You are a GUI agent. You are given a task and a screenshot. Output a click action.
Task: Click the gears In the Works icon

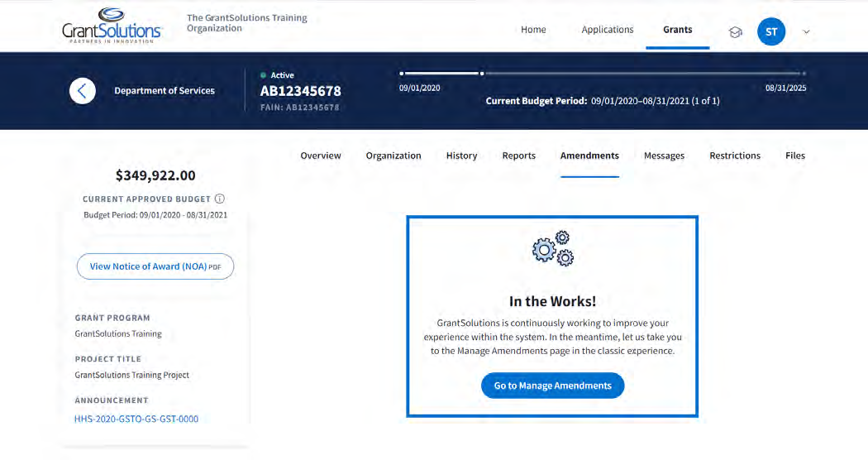552,248
